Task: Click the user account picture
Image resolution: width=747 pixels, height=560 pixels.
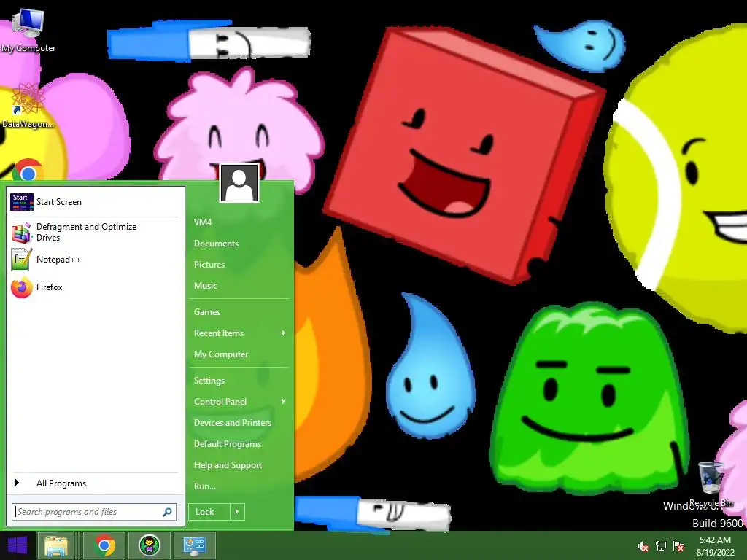Action: (239, 183)
